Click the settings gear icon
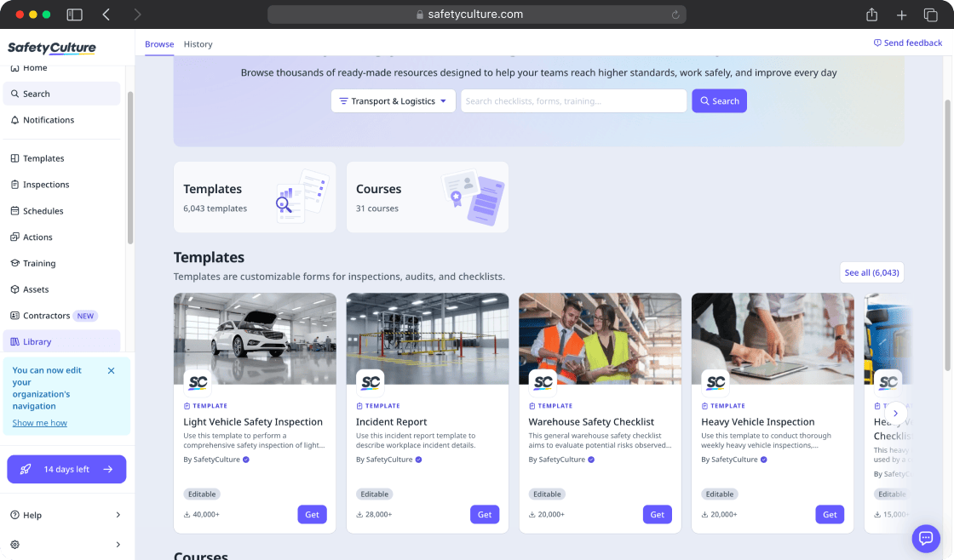The height and width of the screenshot is (560, 954). point(14,544)
